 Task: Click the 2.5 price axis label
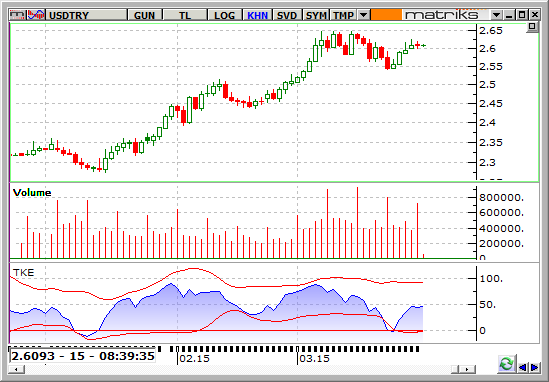[x=487, y=84]
